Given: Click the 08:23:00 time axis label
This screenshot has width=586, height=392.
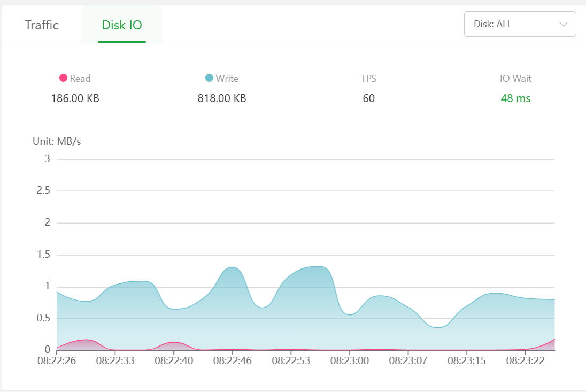Looking at the screenshot, I should click(x=349, y=361).
